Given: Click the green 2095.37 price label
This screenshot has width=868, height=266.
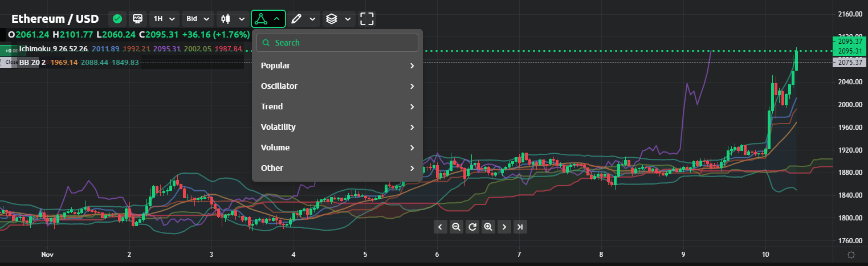Looking at the screenshot, I should (x=850, y=42).
